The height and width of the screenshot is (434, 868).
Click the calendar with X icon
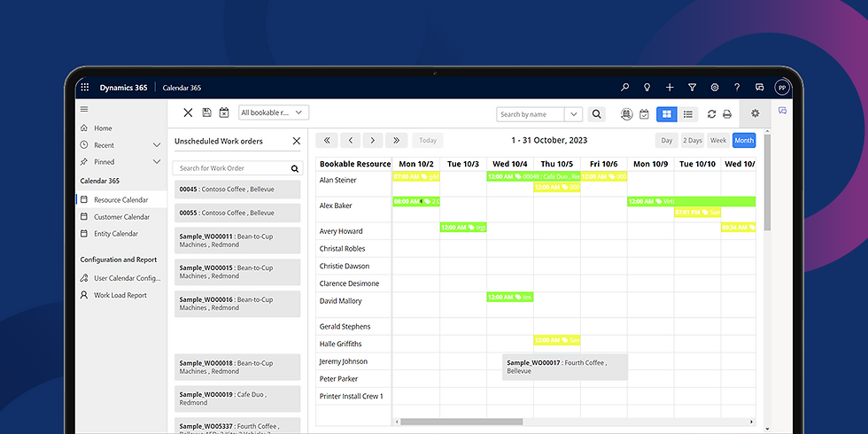tap(223, 113)
